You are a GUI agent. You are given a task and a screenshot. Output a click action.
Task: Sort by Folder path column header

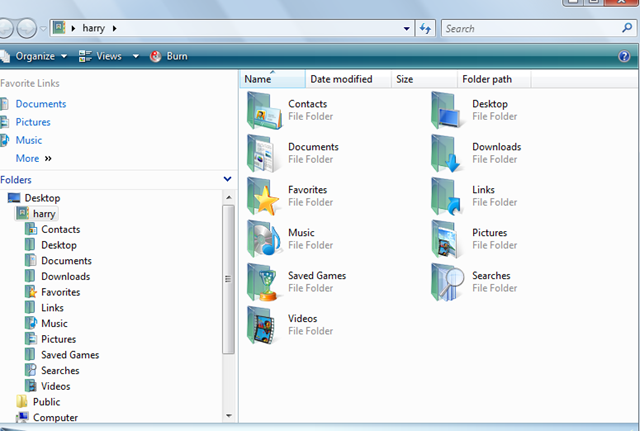[x=494, y=79]
